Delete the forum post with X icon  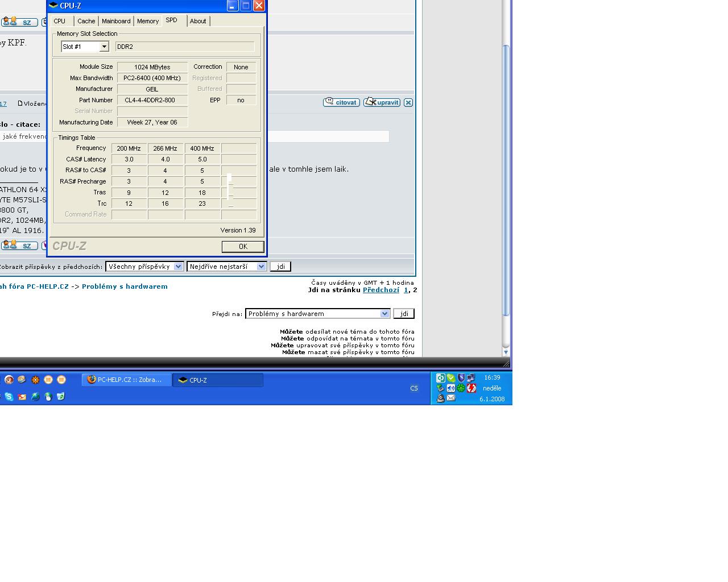[408, 102]
